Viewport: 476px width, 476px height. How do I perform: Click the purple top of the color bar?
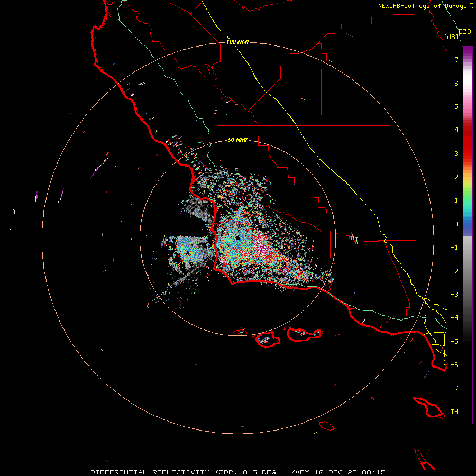(x=467, y=52)
